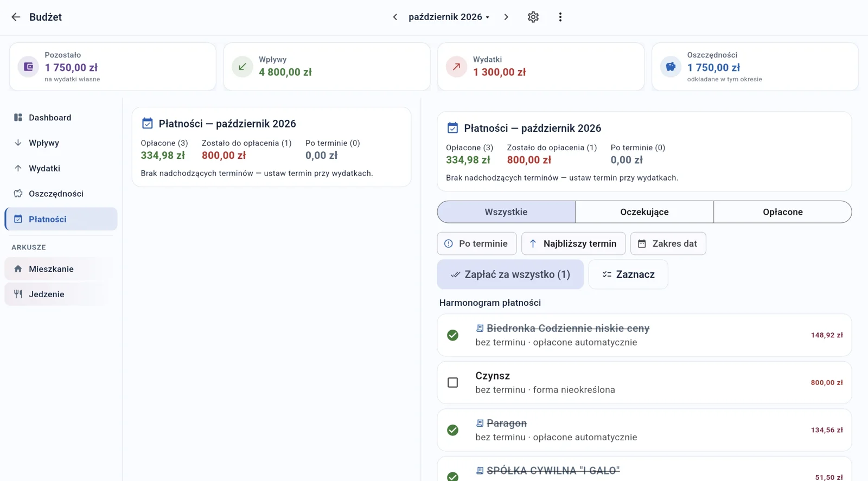The width and height of the screenshot is (868, 481).
Task: Check the Czynsz payment checkbox
Action: pos(453,383)
